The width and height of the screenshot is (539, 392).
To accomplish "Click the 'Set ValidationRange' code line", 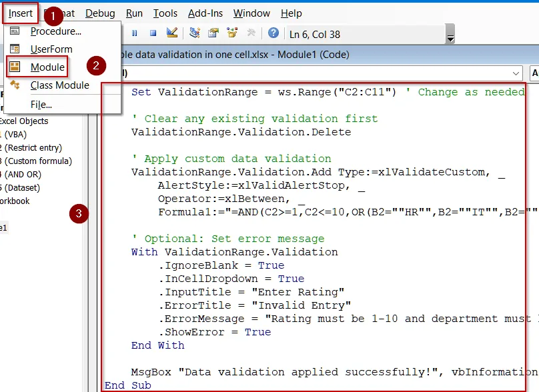I will click(328, 92).
